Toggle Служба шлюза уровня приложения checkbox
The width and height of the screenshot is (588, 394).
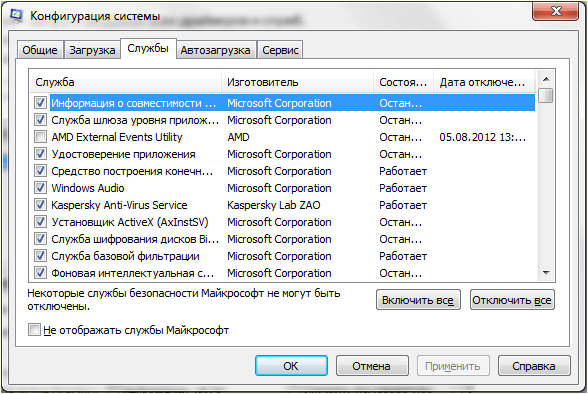click(40, 120)
